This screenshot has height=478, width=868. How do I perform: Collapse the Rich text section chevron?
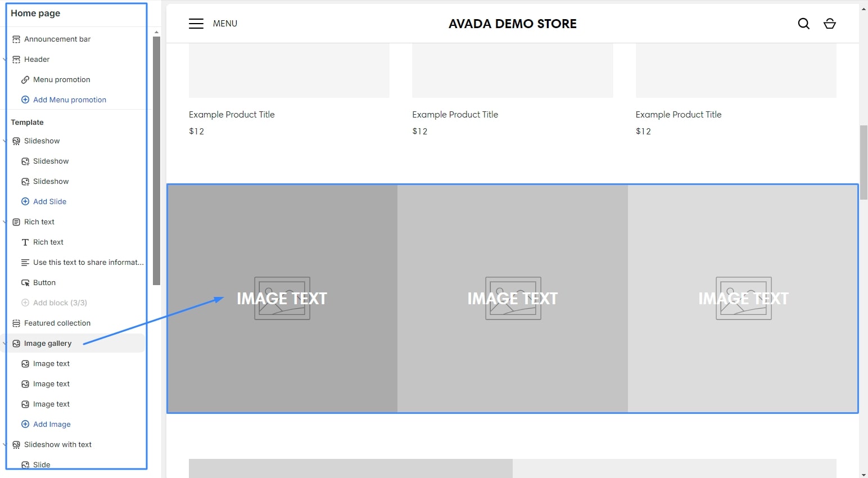pos(5,222)
